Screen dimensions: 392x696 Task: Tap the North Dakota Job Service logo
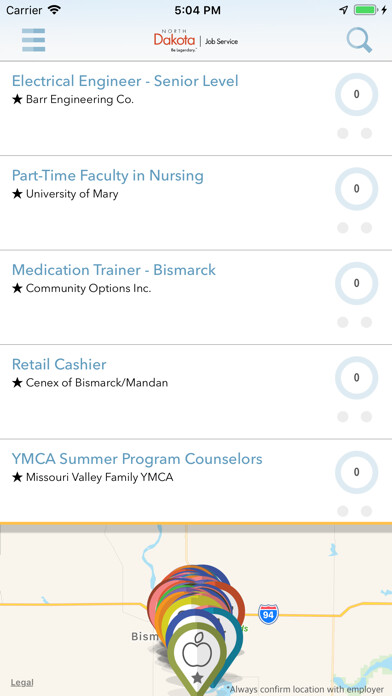coord(196,41)
